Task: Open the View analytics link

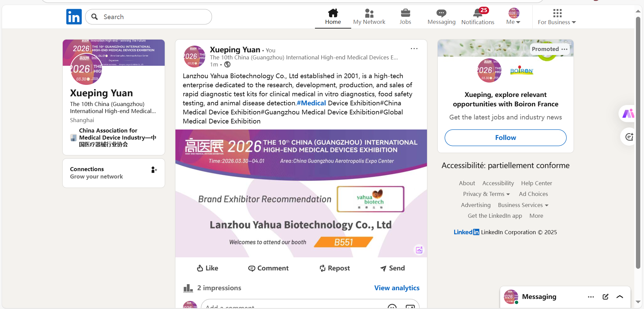Action: pos(397,288)
